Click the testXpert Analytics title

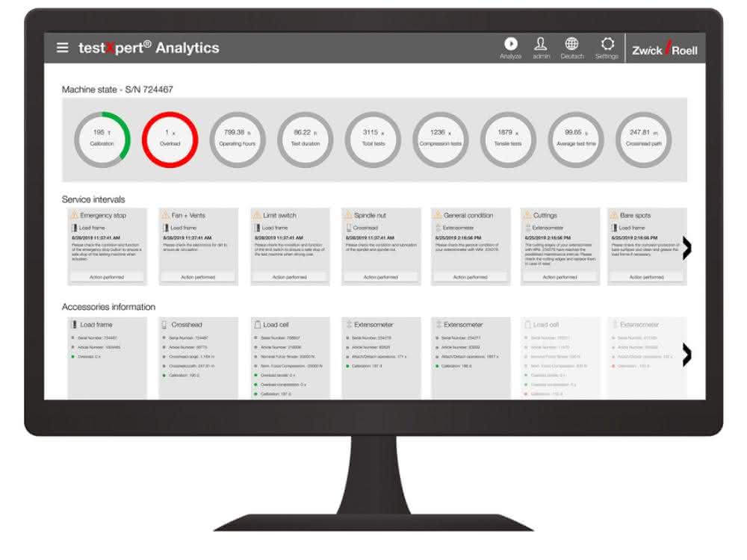(149, 48)
